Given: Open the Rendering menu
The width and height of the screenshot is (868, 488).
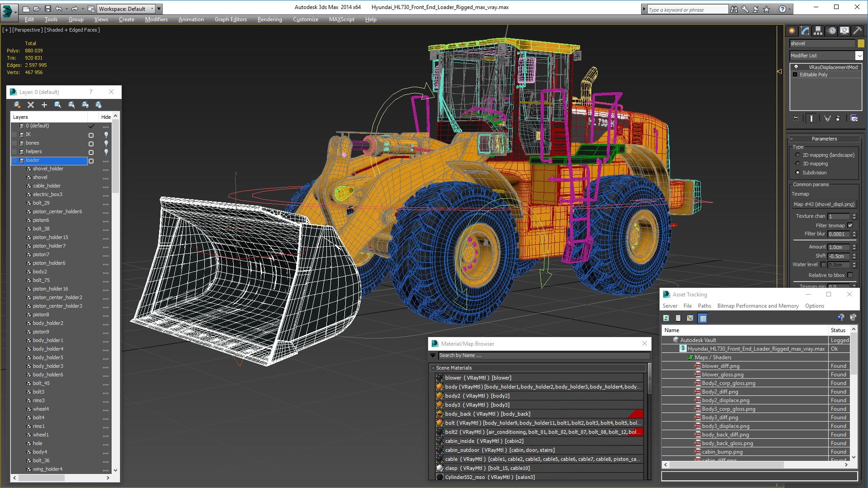Looking at the screenshot, I should pos(269,19).
